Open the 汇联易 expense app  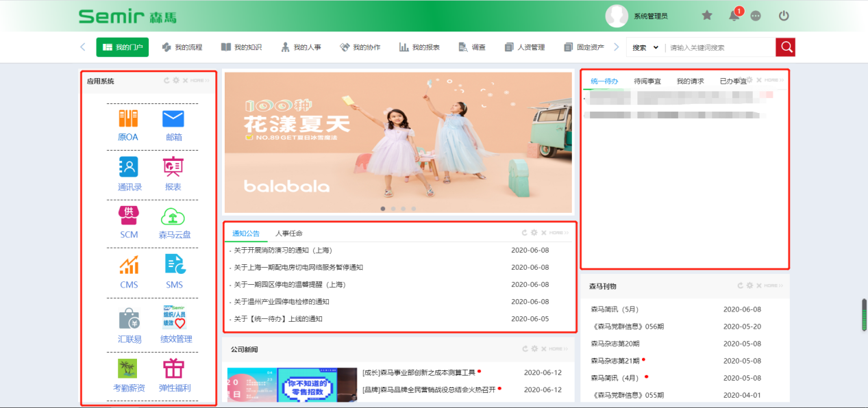point(129,325)
